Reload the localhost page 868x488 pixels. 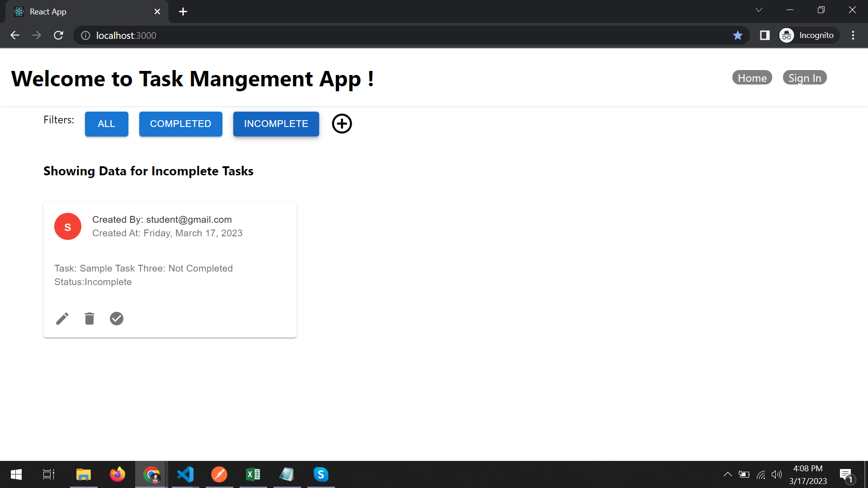58,35
